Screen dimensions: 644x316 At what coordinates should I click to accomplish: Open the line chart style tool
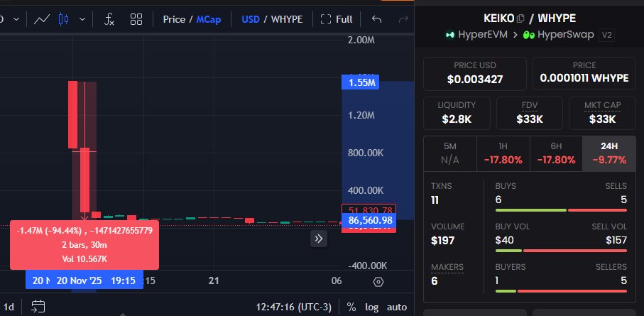point(41,19)
